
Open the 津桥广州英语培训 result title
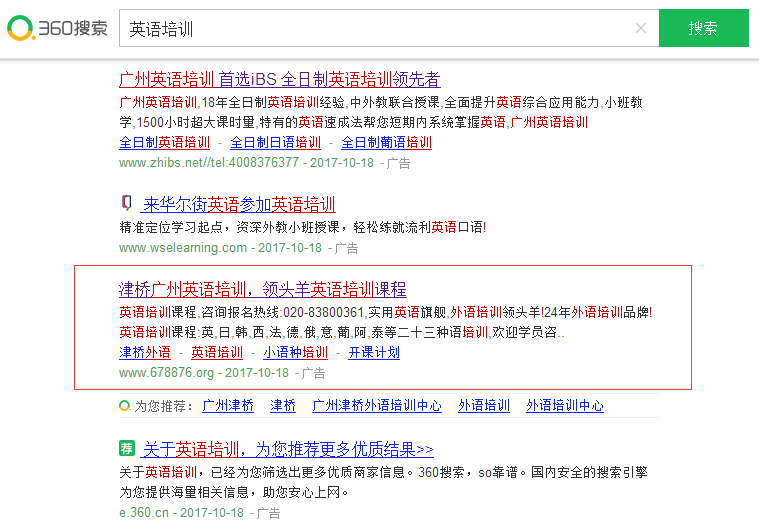pos(262,290)
